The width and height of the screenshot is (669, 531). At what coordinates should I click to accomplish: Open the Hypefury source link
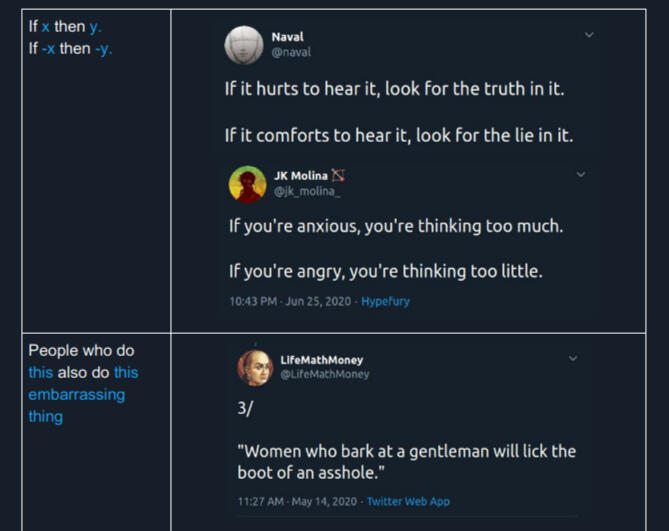[x=385, y=301]
